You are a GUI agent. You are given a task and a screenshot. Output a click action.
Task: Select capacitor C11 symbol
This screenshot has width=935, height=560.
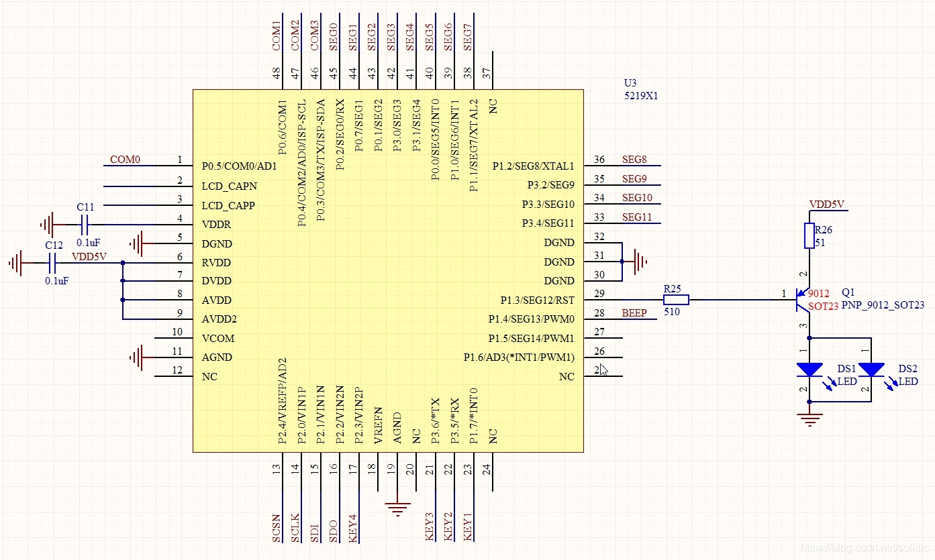[85, 224]
